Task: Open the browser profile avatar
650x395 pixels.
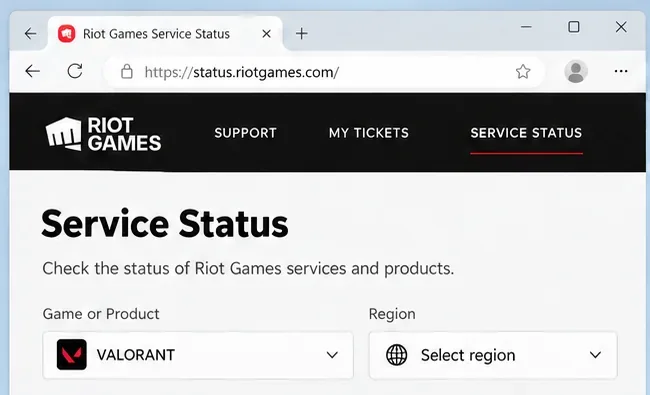Action: [x=576, y=71]
